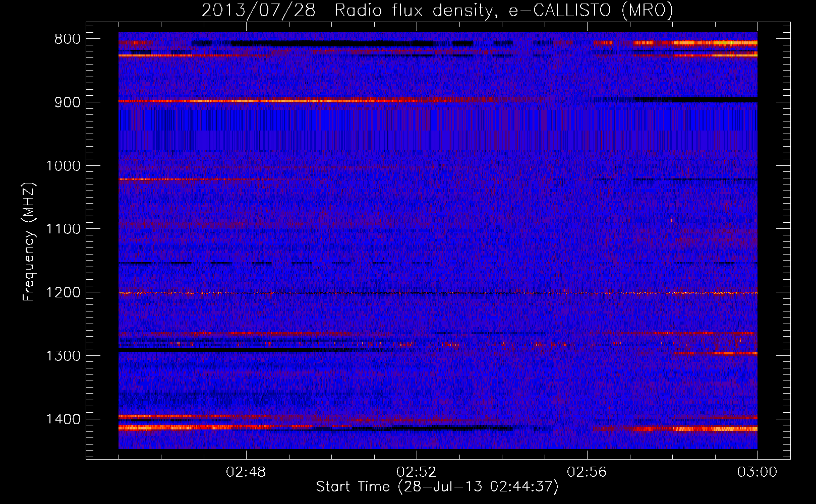Click the 1000 frequency tick label
The height and width of the screenshot is (504, 816).
click(63, 166)
